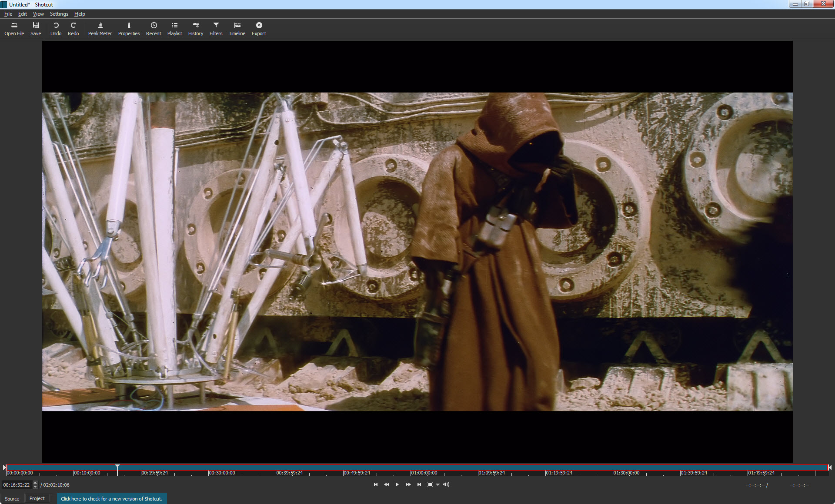Screen dimensions: 835x504
Task: Open the volume control
Action: (x=446, y=484)
